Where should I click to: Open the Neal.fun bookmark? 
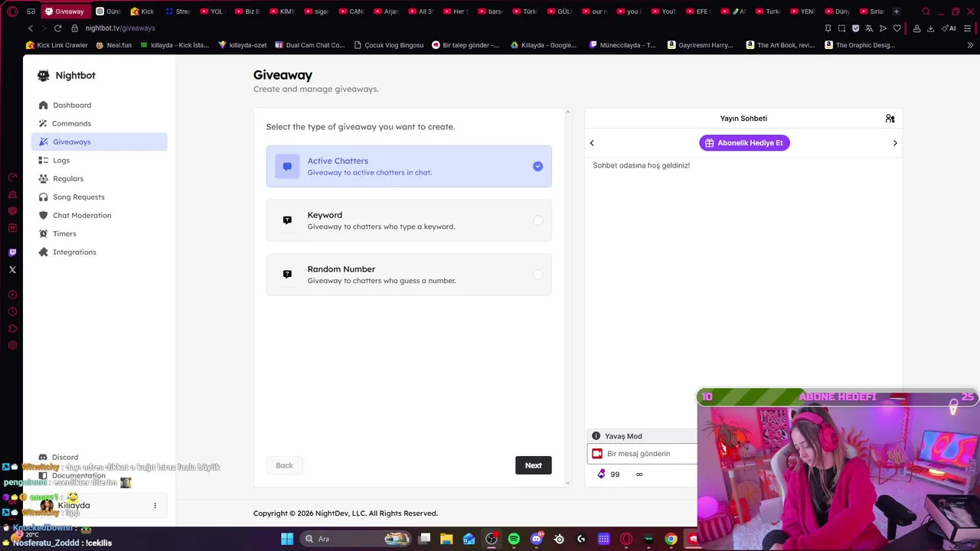[x=113, y=45]
